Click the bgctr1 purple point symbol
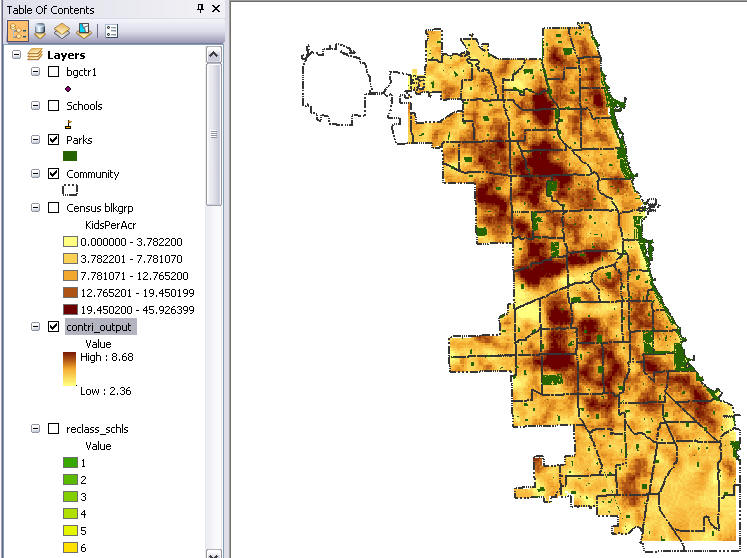Screen dimensions: 747x558 coord(68,89)
